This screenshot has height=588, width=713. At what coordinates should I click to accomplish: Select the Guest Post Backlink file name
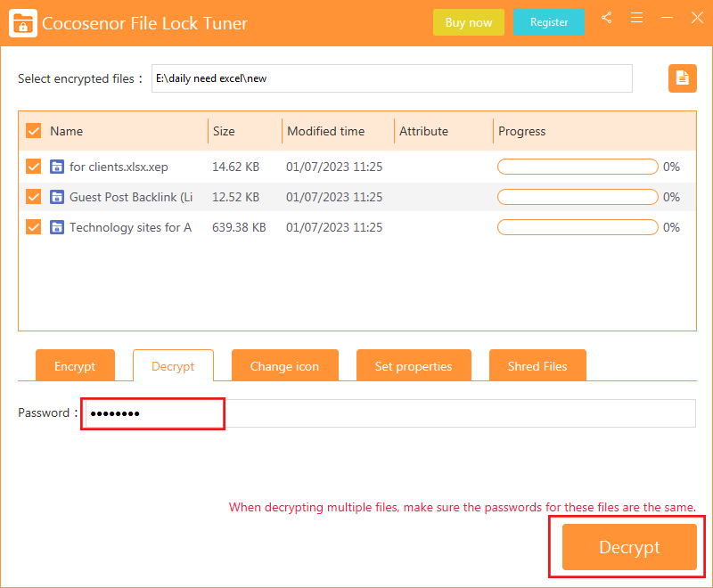point(131,197)
